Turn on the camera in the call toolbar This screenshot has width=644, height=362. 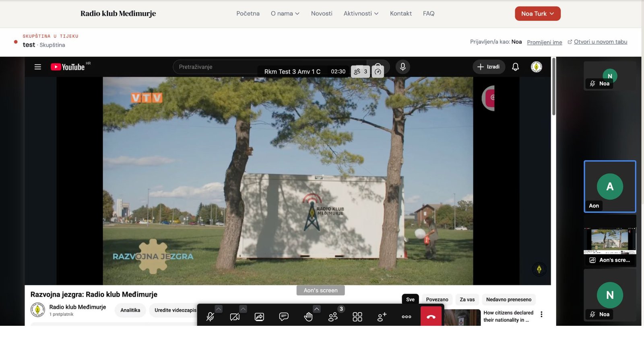coord(235,317)
